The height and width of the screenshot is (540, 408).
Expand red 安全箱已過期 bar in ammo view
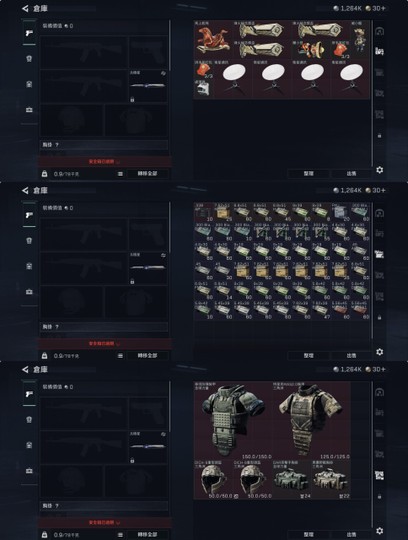click(105, 343)
